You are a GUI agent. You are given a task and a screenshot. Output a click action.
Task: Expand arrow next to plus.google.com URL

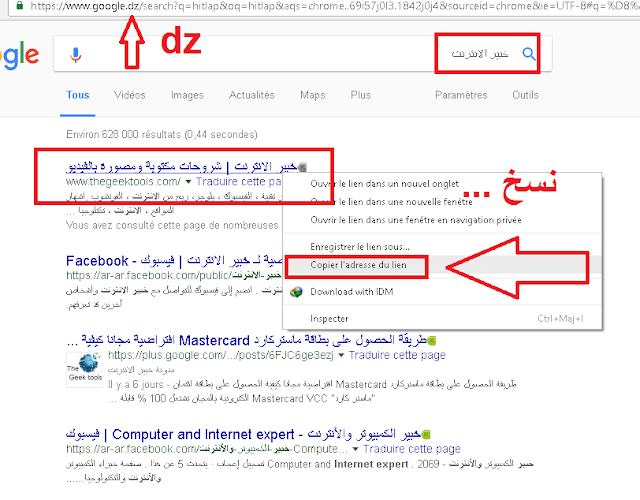pyautogui.click(x=341, y=356)
